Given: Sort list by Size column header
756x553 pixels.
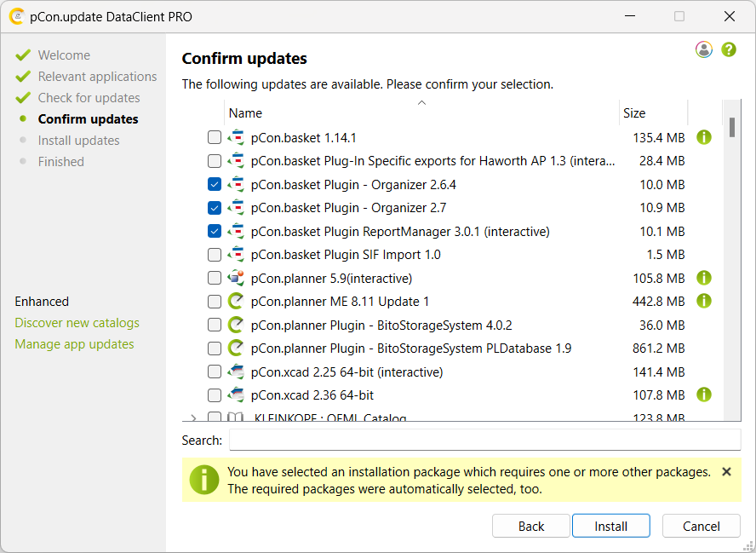Looking at the screenshot, I should click(653, 113).
